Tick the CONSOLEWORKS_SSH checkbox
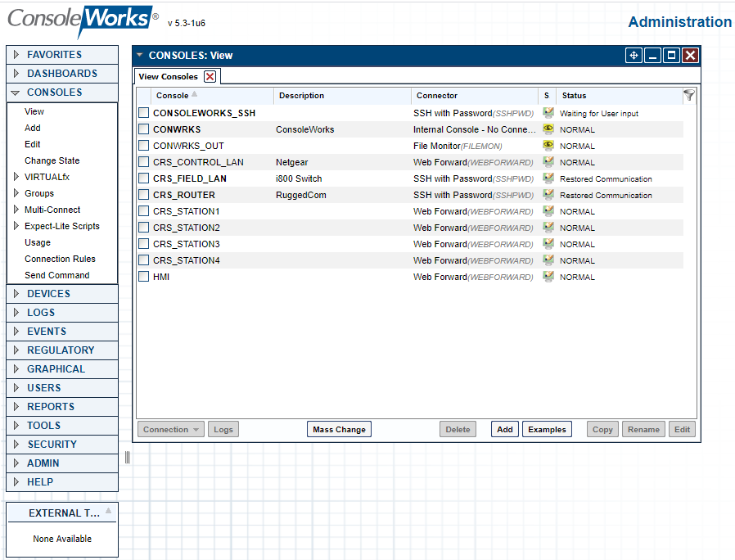735x560 pixels. (x=144, y=112)
